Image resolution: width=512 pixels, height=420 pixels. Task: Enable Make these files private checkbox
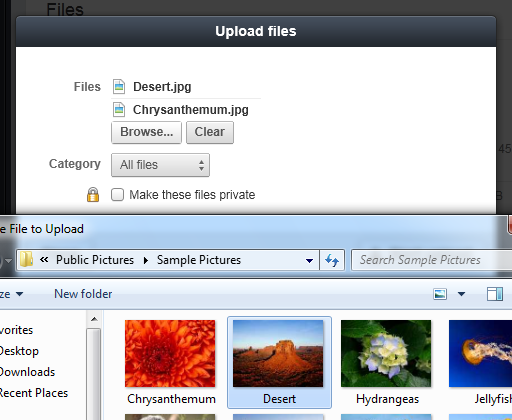(x=117, y=195)
